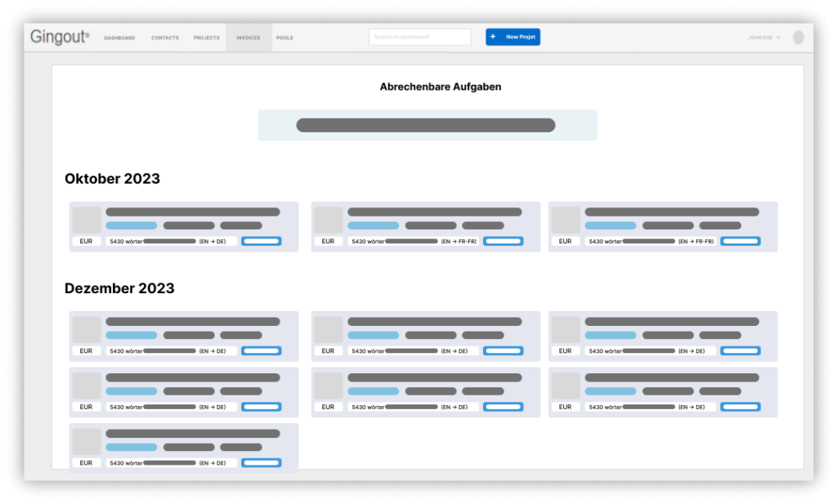Expand the John Doe user dropdown

[764, 38]
